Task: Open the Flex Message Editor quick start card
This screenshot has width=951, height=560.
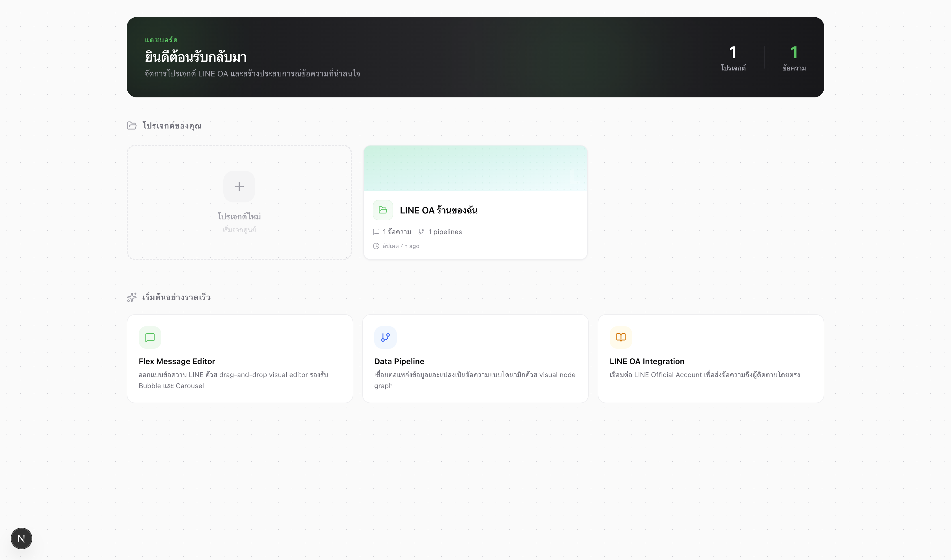Action: click(240, 358)
